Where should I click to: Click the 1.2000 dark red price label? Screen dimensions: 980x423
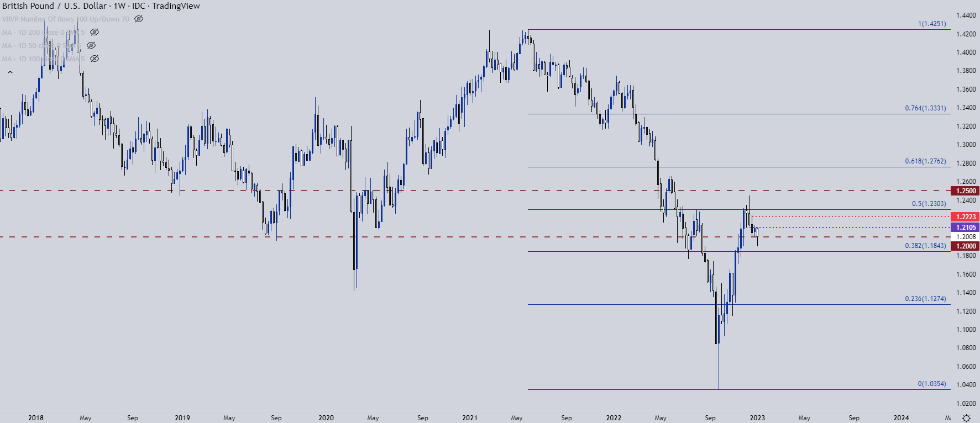pos(965,246)
